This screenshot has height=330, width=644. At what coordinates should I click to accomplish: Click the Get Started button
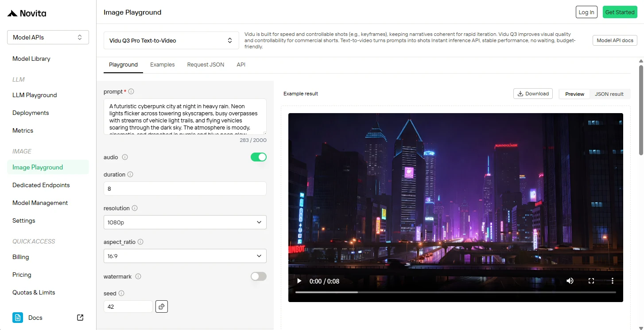click(x=620, y=12)
